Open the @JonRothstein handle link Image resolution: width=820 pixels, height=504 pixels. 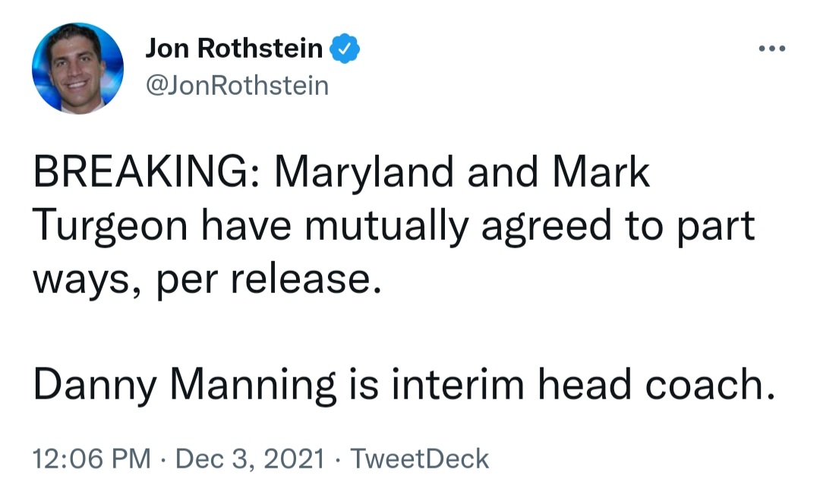click(237, 86)
